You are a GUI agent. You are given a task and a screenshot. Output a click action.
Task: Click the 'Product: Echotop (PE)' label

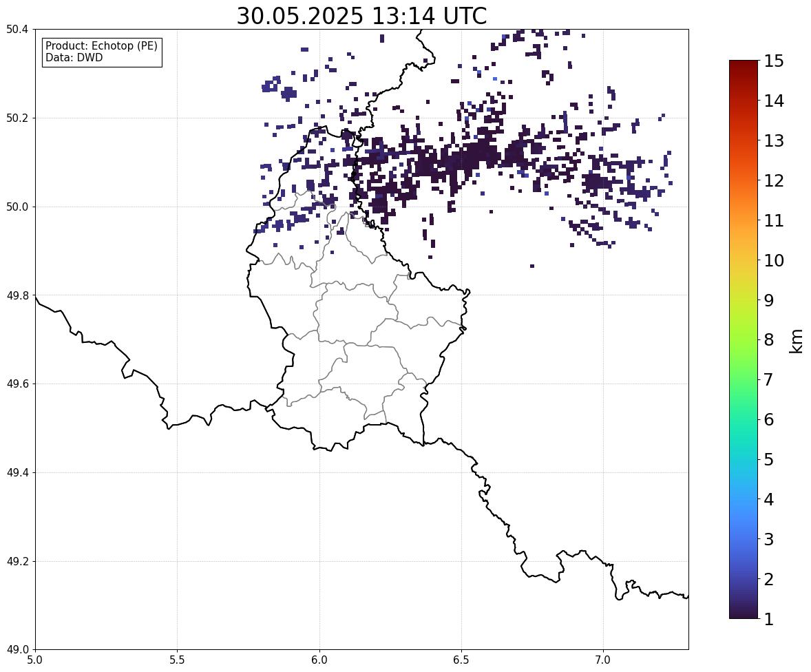101,46
